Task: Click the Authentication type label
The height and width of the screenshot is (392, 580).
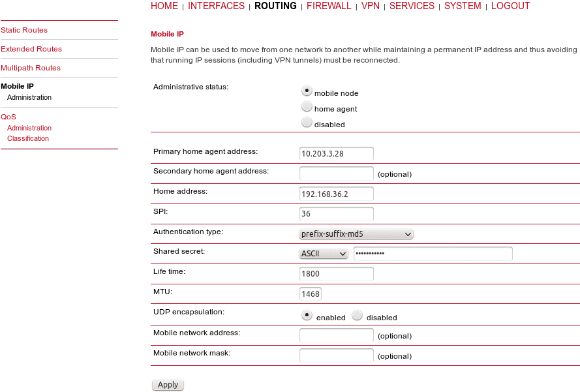Action: 188,232
